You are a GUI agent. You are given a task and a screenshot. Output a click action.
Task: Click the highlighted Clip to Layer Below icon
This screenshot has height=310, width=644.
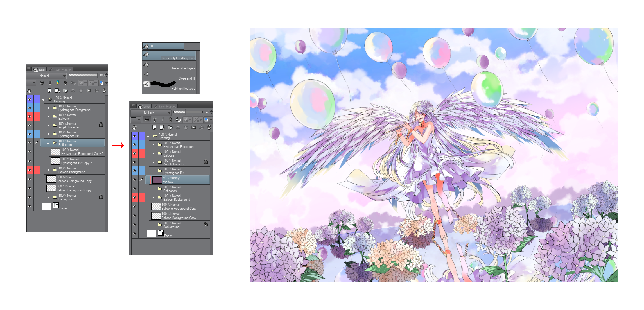147,120
